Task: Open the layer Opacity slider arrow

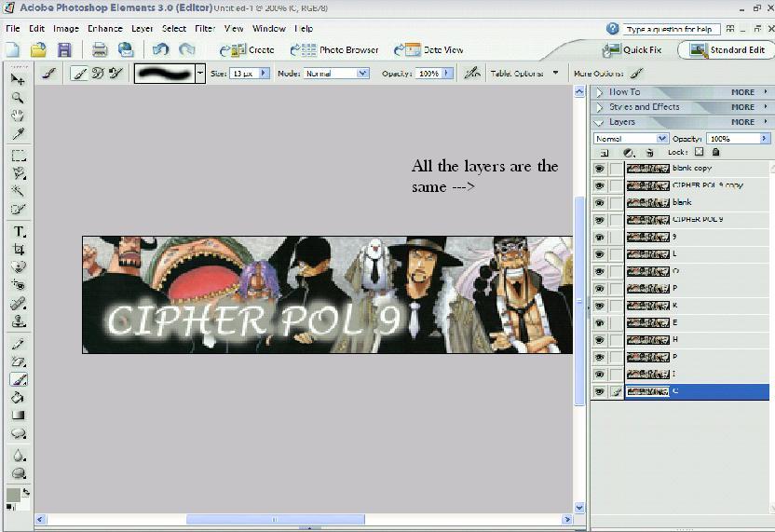Action: tap(764, 139)
